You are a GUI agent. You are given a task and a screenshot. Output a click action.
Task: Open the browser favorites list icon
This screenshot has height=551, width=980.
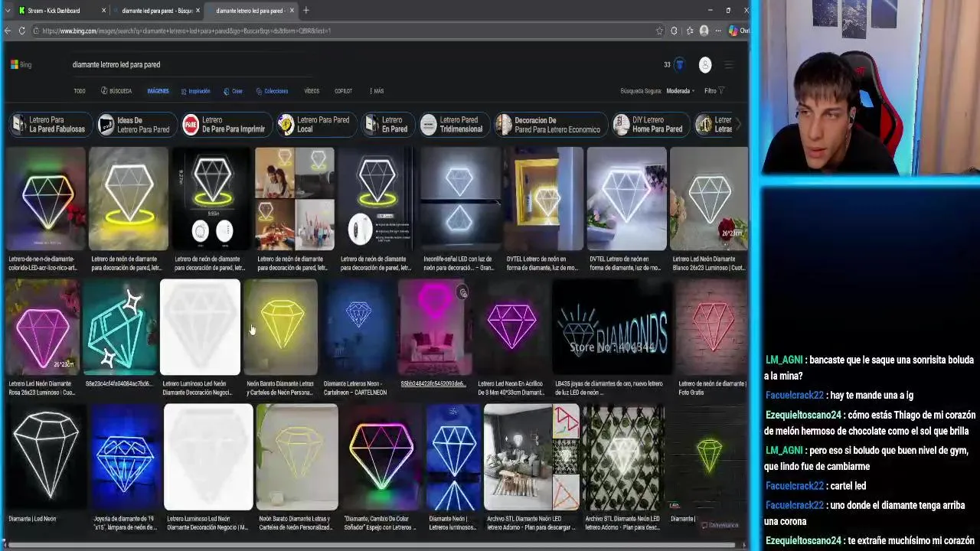point(690,31)
